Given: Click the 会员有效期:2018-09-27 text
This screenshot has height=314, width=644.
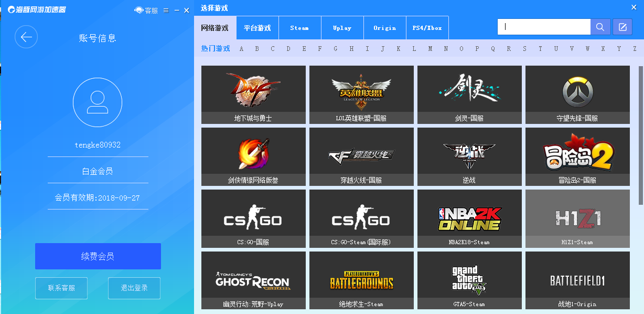Looking at the screenshot, I should pyautogui.click(x=98, y=198).
